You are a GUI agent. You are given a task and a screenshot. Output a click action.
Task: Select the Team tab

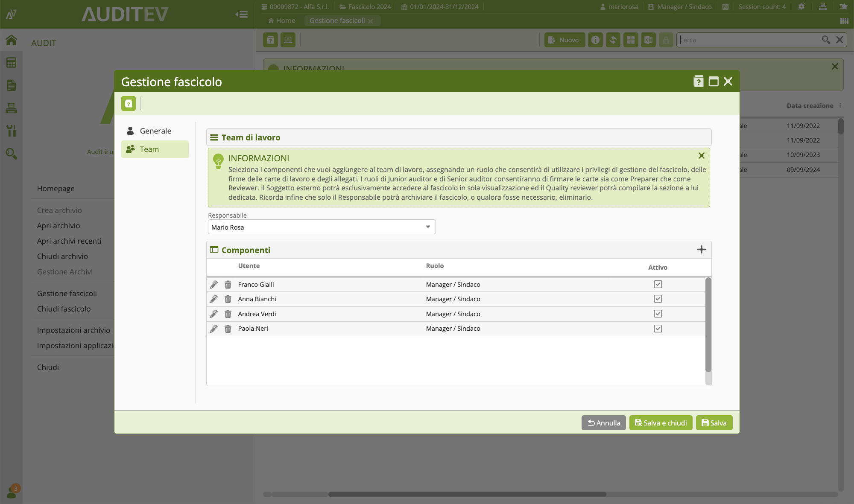(155, 149)
